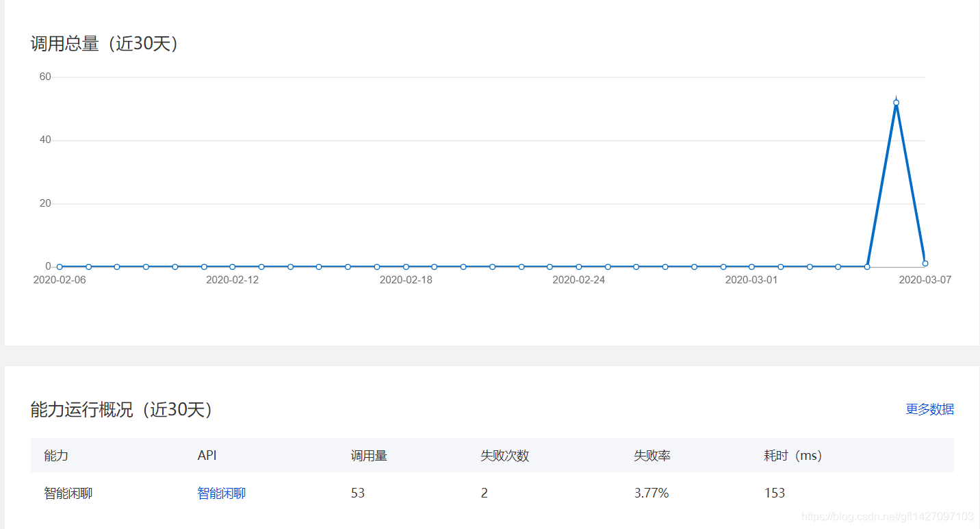Select the 2020-03-01 axis date label
The height and width of the screenshot is (529, 980).
[751, 280]
